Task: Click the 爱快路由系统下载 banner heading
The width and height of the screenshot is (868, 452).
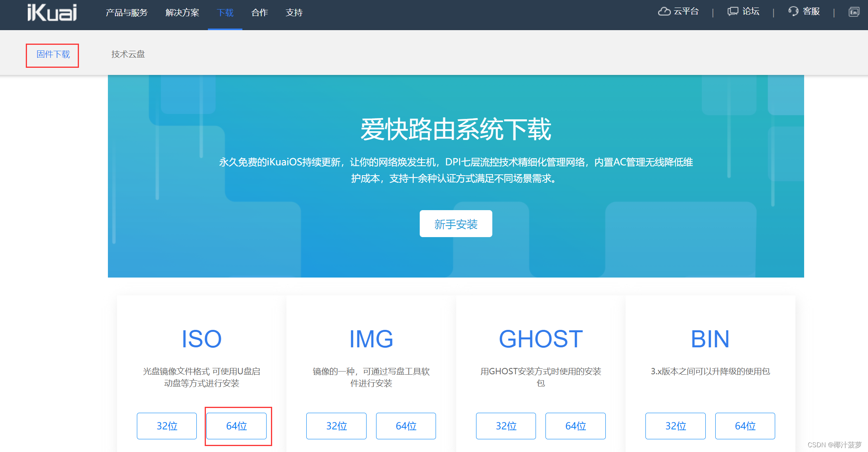Action: click(455, 129)
